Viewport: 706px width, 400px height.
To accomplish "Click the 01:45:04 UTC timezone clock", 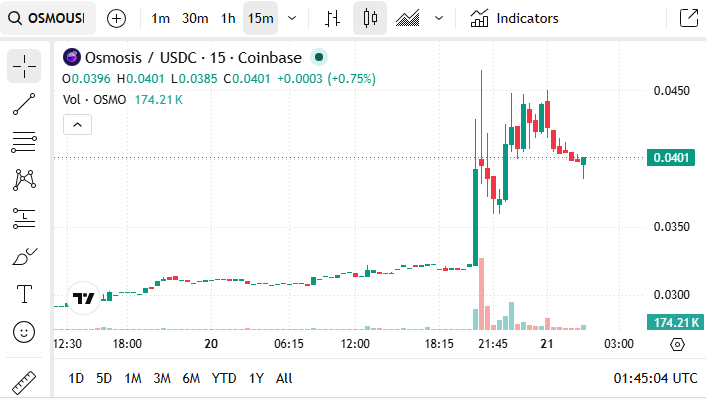I will tap(656, 378).
